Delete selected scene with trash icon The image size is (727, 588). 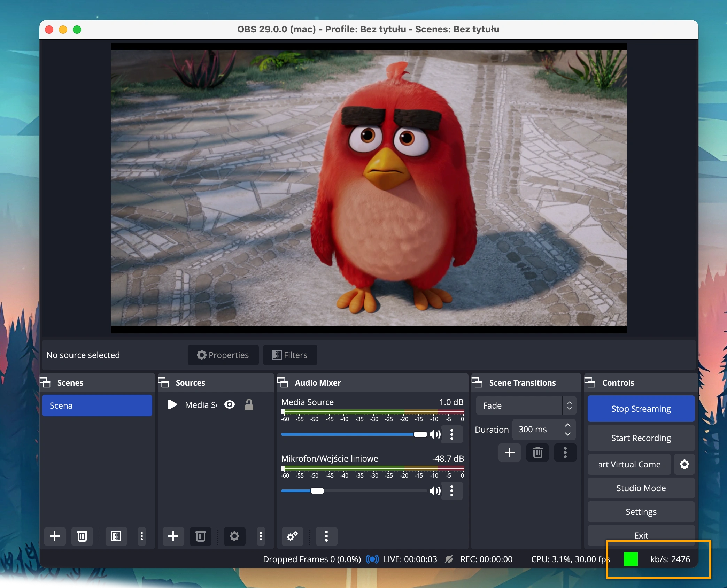tap(82, 536)
